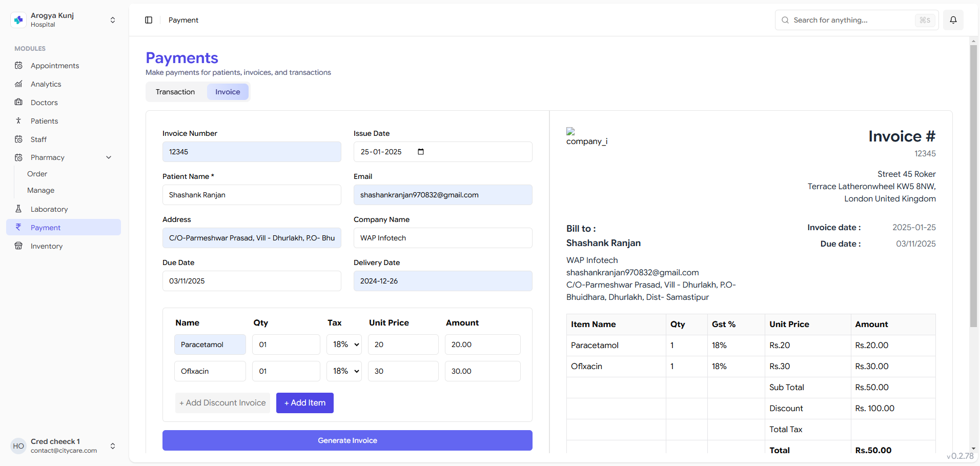The image size is (980, 466).
Task: Navigate to Staff module
Action: click(x=64, y=139)
